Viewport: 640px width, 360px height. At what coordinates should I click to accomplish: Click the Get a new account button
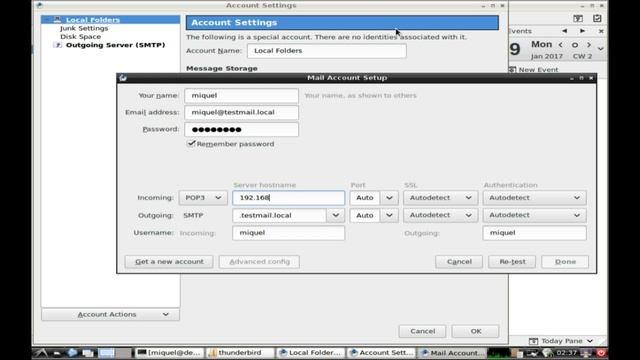[x=169, y=262]
